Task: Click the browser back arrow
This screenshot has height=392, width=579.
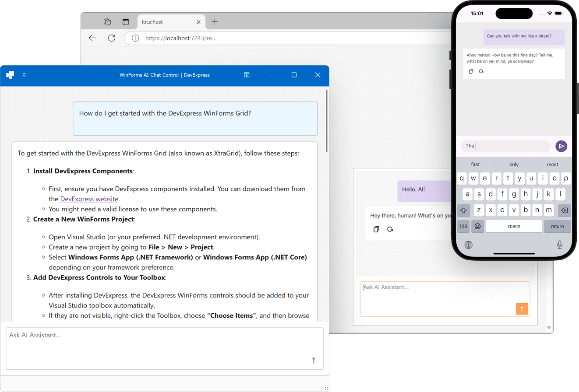Action: pyautogui.click(x=92, y=38)
